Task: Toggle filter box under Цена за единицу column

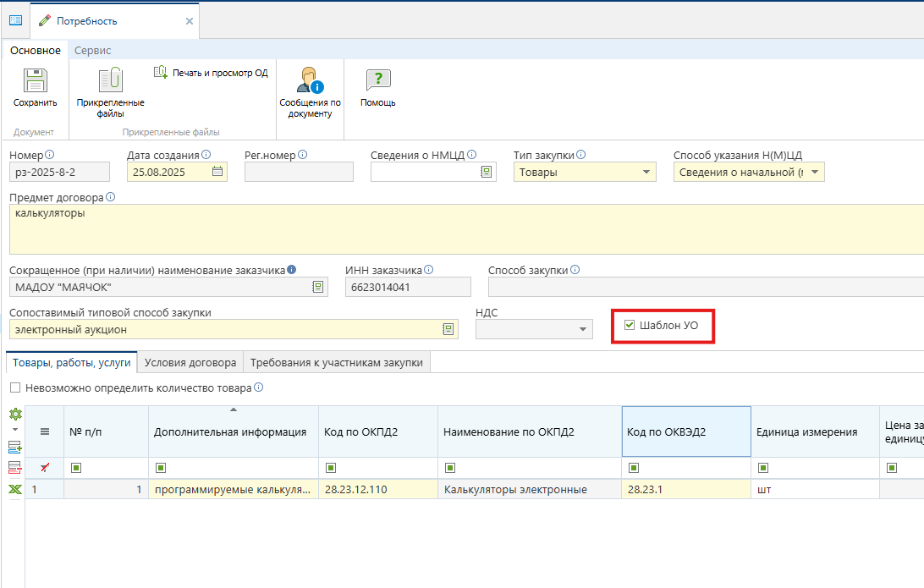Action: (x=892, y=468)
